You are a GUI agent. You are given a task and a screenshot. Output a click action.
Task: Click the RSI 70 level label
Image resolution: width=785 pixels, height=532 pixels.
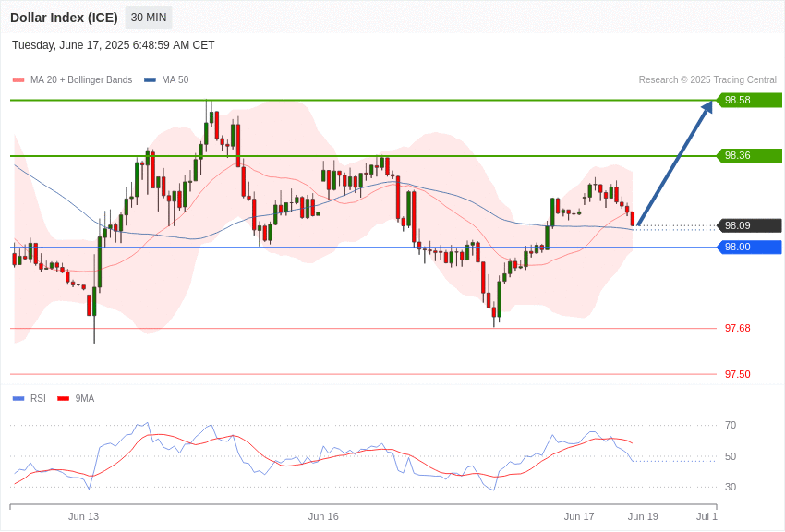(731, 426)
